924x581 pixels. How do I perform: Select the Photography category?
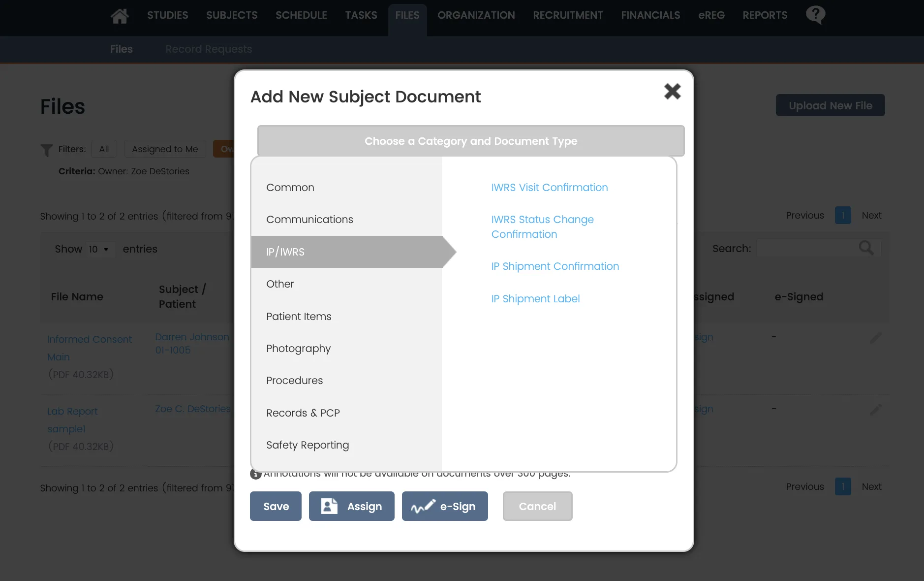(346, 349)
